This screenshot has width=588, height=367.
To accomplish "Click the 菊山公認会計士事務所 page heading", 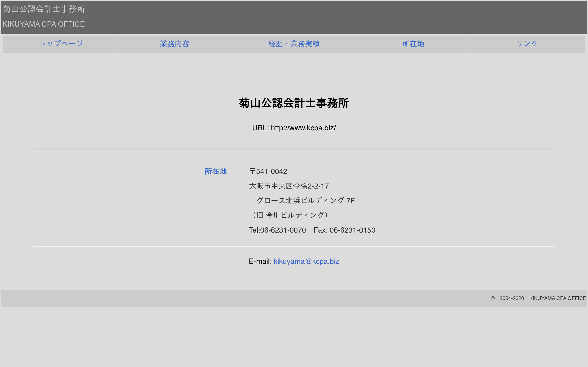I will click(294, 103).
